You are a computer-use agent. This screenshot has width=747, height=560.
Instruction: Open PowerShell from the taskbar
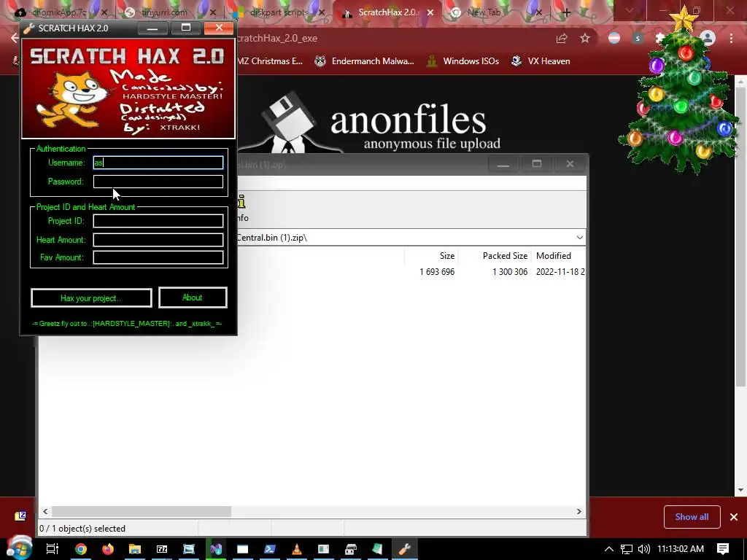click(270, 549)
